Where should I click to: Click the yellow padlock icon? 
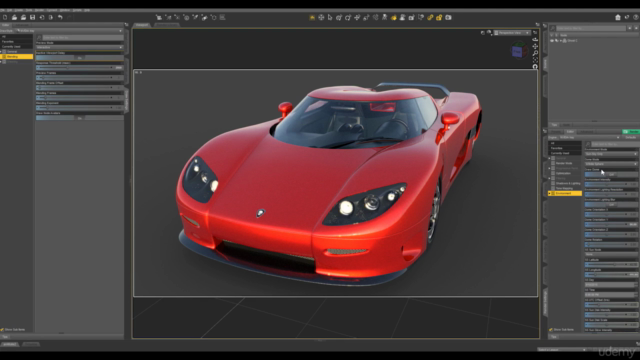(439, 18)
